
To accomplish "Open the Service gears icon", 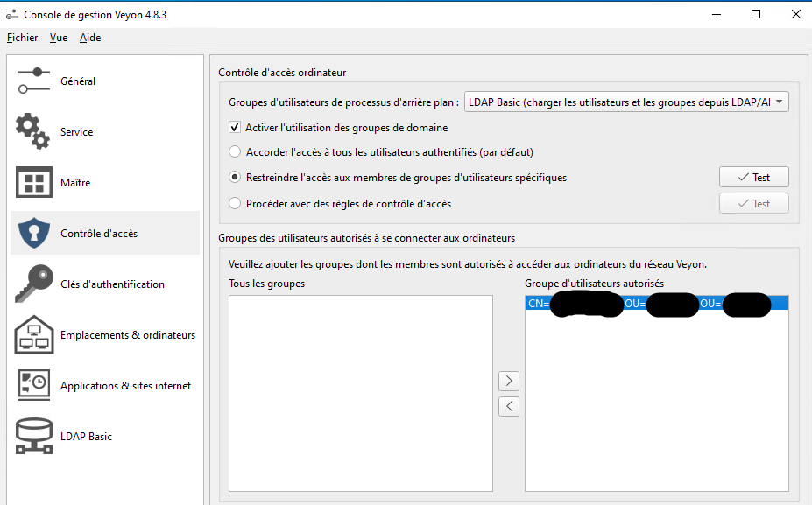I will [x=33, y=131].
